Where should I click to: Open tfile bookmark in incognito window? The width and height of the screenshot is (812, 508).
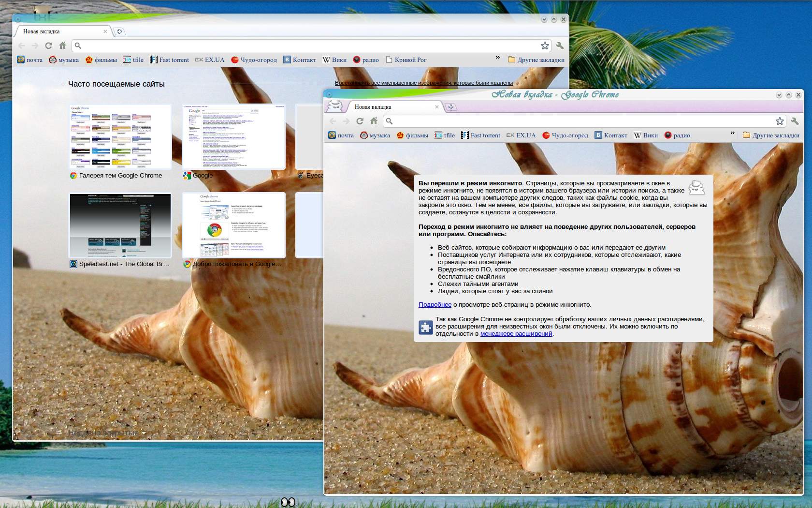pos(445,135)
